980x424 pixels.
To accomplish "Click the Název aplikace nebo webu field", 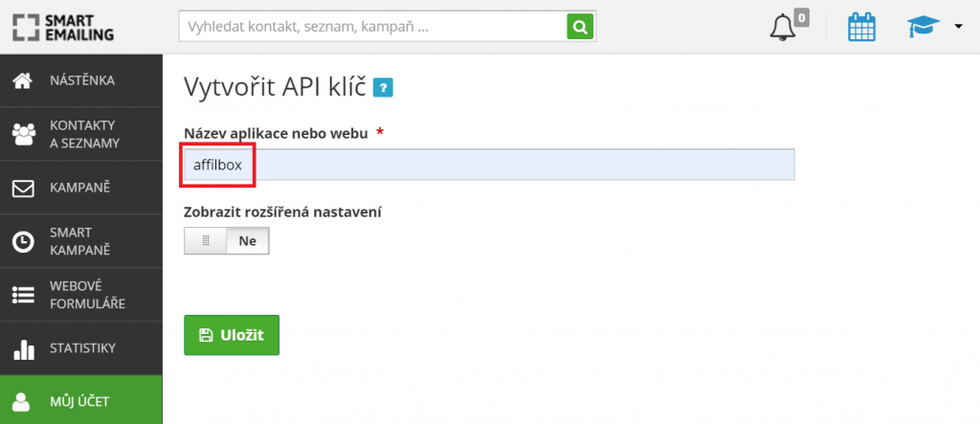I will coord(488,165).
